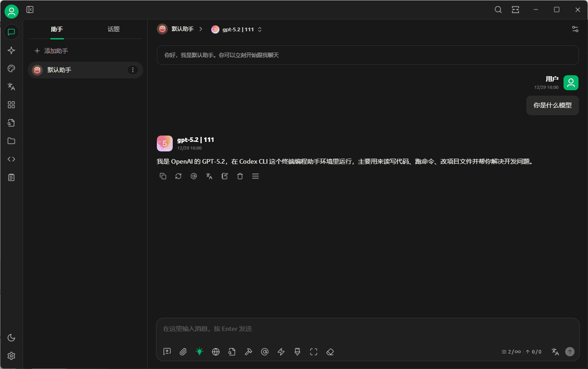
Task: Open the knowledge base in sidebar
Action: pyautogui.click(x=11, y=123)
